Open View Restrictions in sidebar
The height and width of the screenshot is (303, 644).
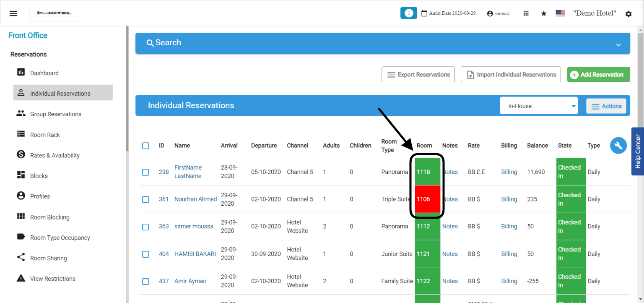[x=53, y=279]
